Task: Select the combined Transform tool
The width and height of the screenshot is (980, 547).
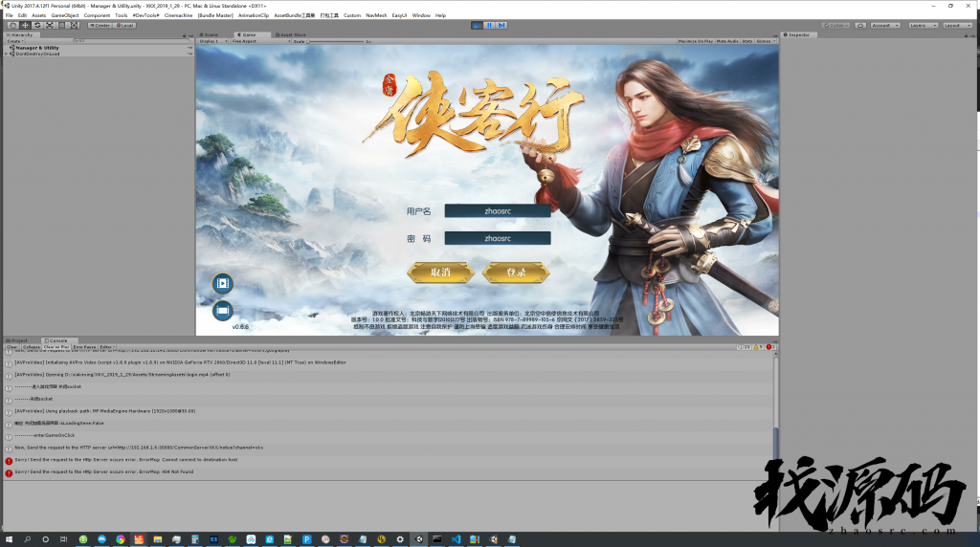Action: coord(75,26)
